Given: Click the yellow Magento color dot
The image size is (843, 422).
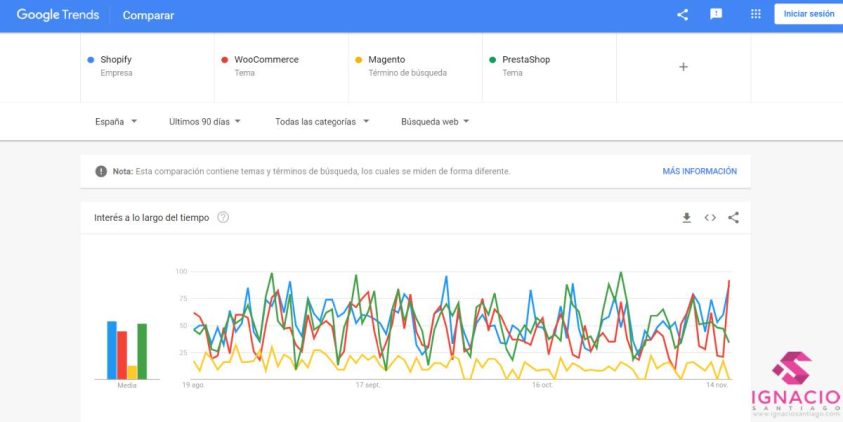Looking at the screenshot, I should [359, 60].
